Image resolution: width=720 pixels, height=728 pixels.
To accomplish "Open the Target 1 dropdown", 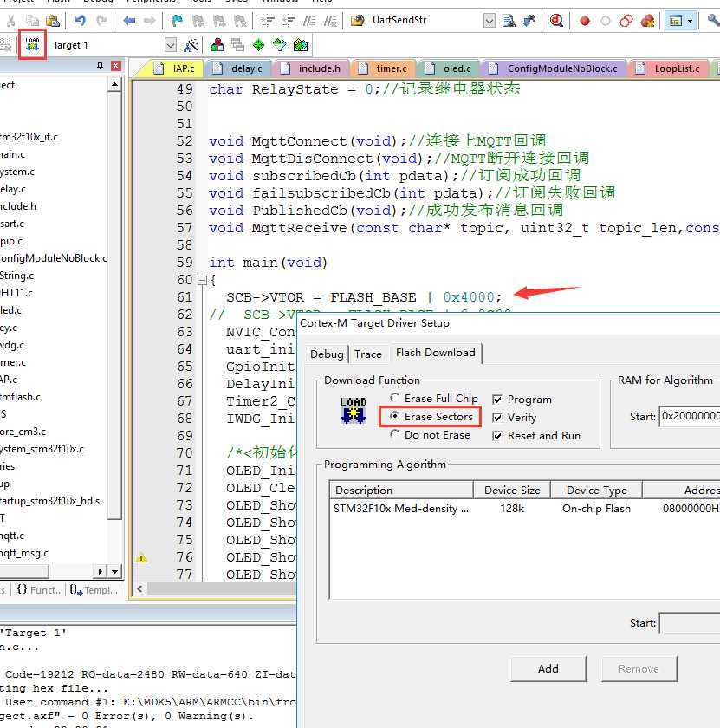I will (x=170, y=45).
